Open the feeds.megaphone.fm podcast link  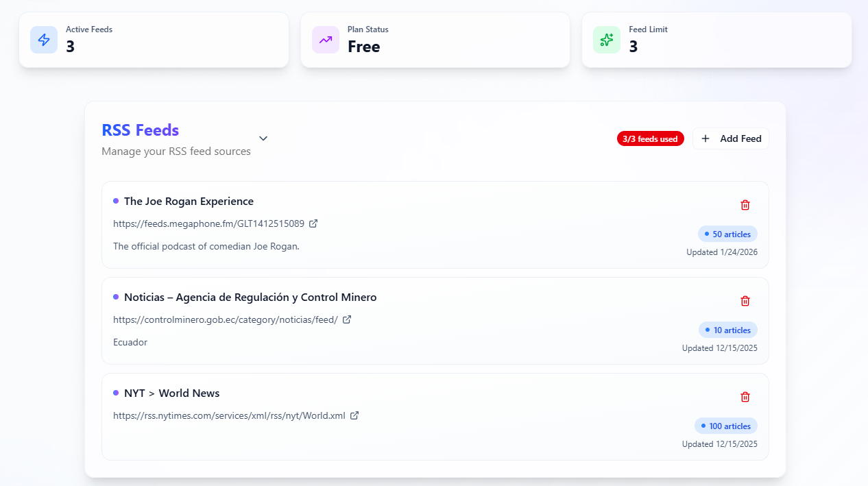pos(208,223)
